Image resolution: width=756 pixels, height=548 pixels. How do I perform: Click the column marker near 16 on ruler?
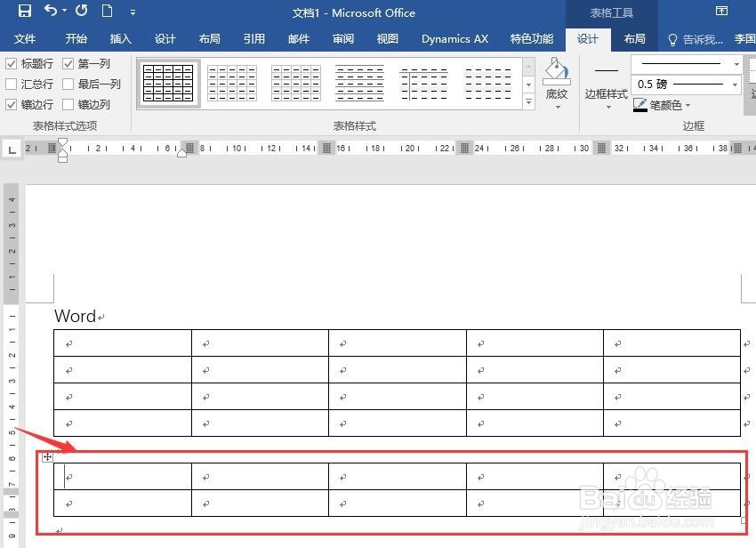pyautogui.click(x=327, y=148)
